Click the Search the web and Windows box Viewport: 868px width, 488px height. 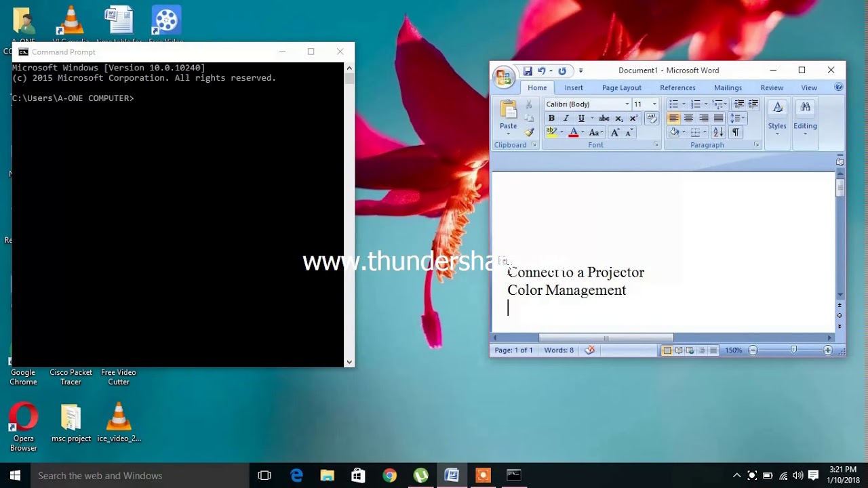(x=140, y=475)
